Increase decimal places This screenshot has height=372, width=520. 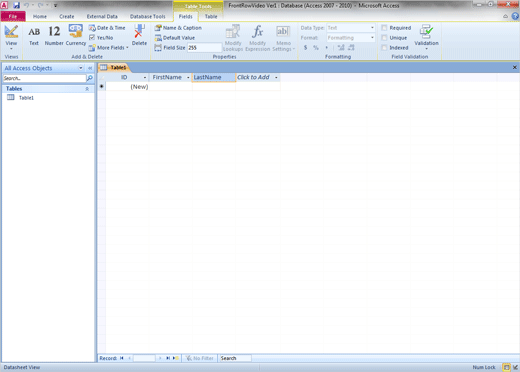(x=341, y=48)
